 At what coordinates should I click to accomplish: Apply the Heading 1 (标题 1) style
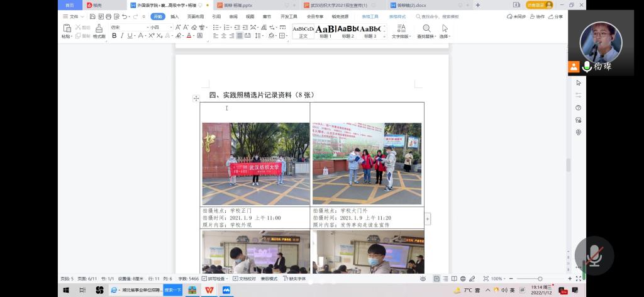coord(325,31)
